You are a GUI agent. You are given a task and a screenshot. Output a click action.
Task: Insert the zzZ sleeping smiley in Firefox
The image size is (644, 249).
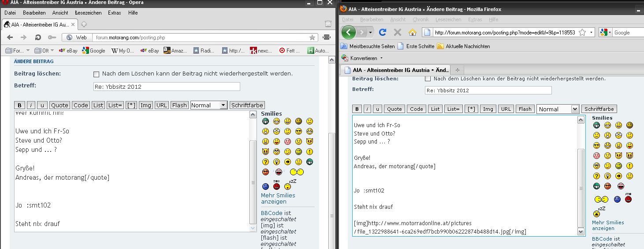pos(598,212)
